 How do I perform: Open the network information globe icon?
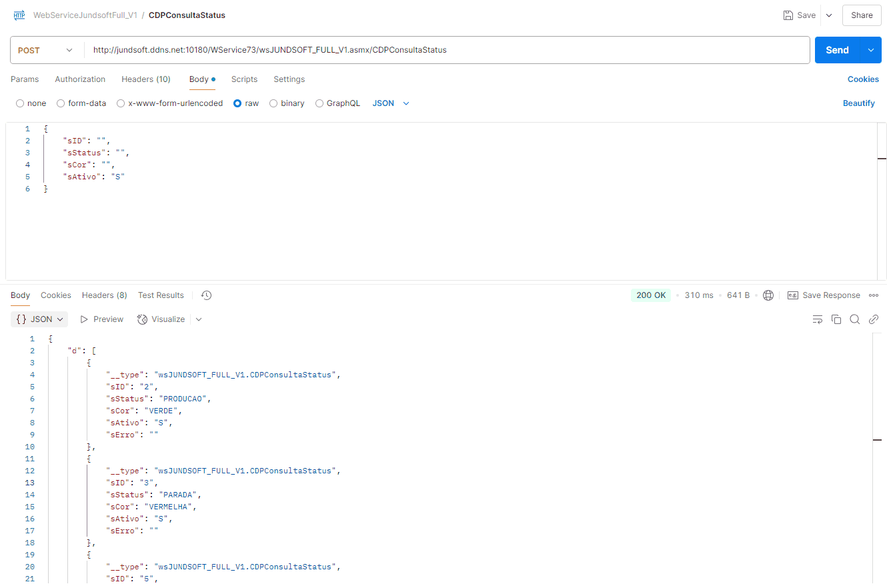point(768,295)
